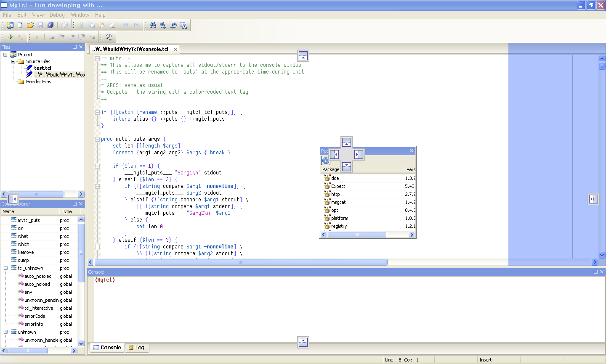The height and width of the screenshot is (364, 606).
Task: Select the dde package icon
Action: [327, 178]
